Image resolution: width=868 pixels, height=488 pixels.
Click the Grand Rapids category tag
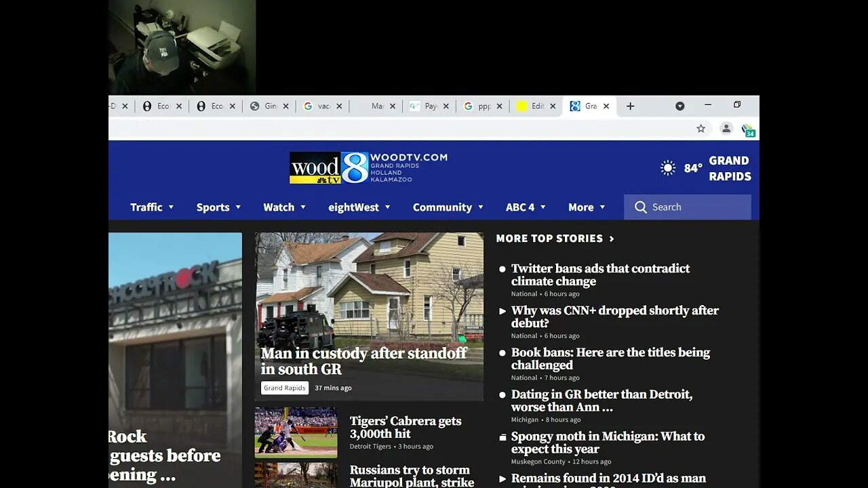click(285, 388)
